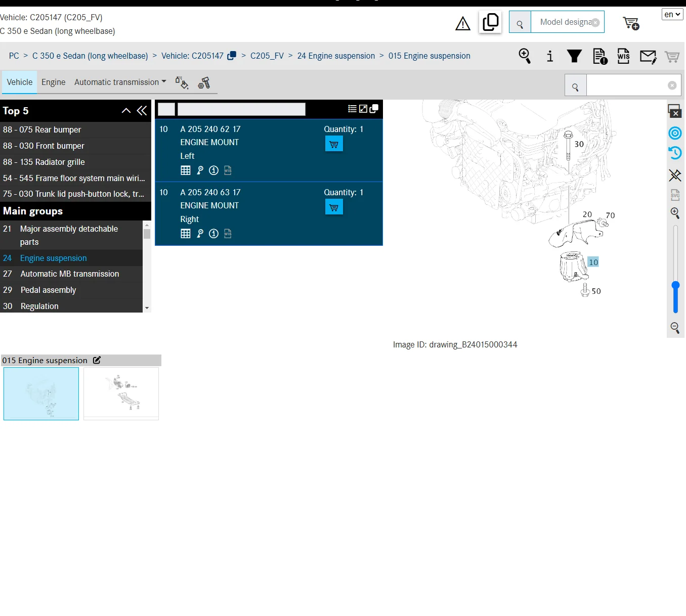The width and height of the screenshot is (686, 616).
Task: Open the filter funnel icon
Action: [574, 56]
